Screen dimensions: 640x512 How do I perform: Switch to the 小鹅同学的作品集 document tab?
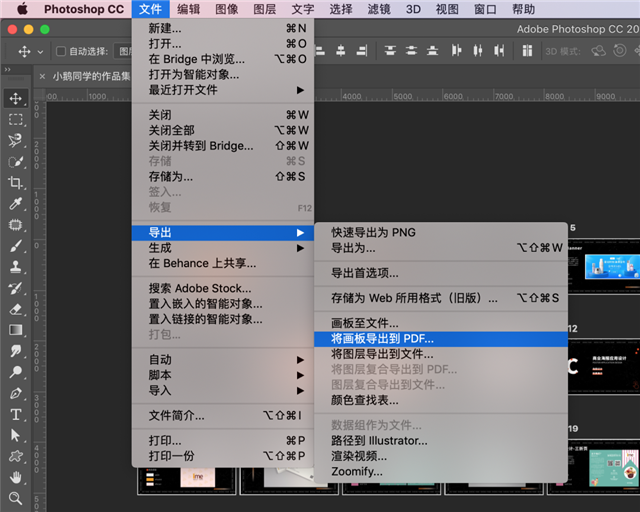pyautogui.click(x=91, y=76)
